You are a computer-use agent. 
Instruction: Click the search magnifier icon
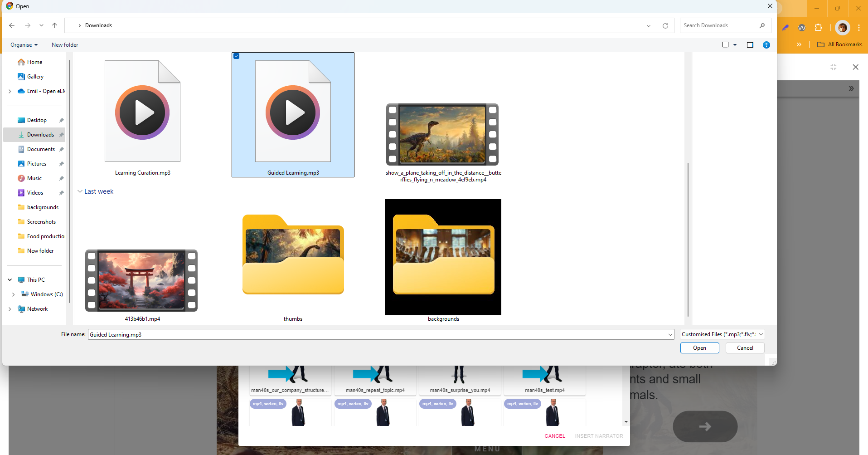(x=762, y=25)
